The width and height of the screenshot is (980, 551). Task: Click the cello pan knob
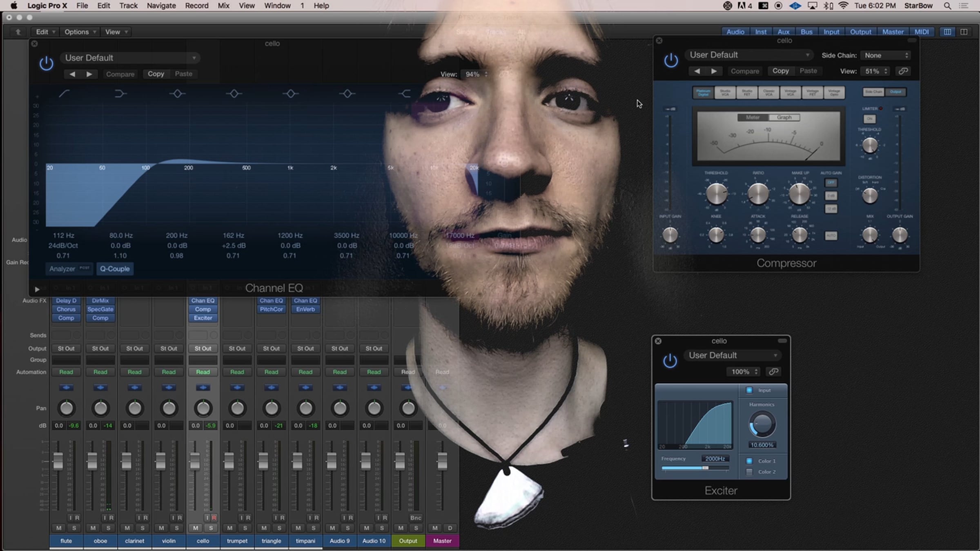[203, 408]
